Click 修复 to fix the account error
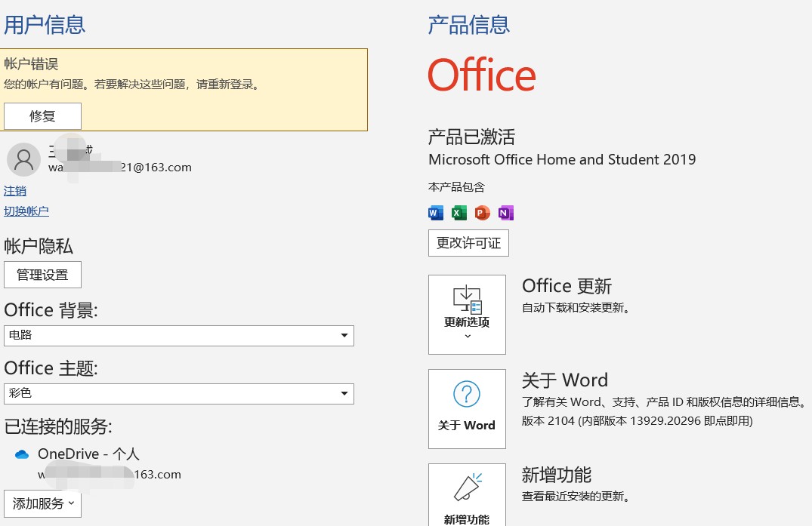 coord(42,116)
